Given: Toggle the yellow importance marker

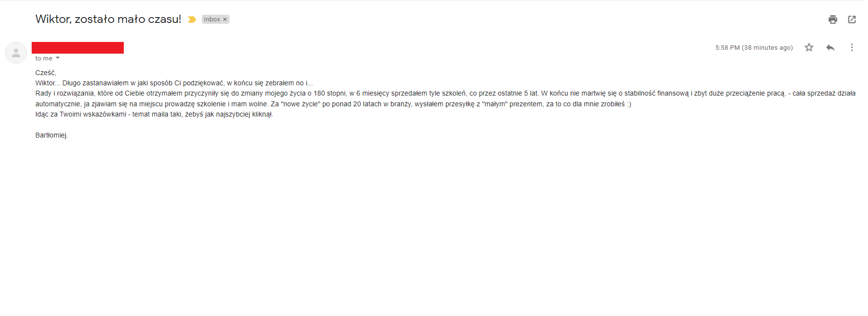Looking at the screenshot, I should pyautogui.click(x=192, y=20).
